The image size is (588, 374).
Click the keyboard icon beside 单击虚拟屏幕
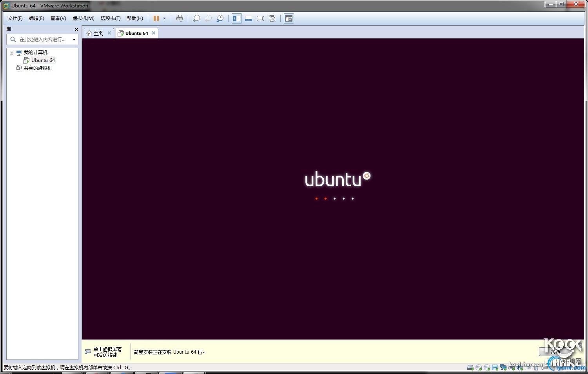(x=88, y=352)
